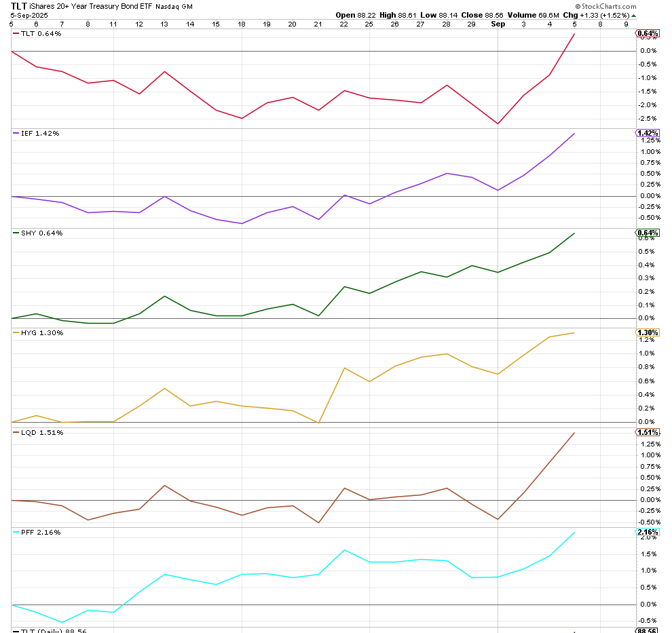Click the bold TLT ticker symbol in header
The height and width of the screenshot is (633, 672).
18,6
